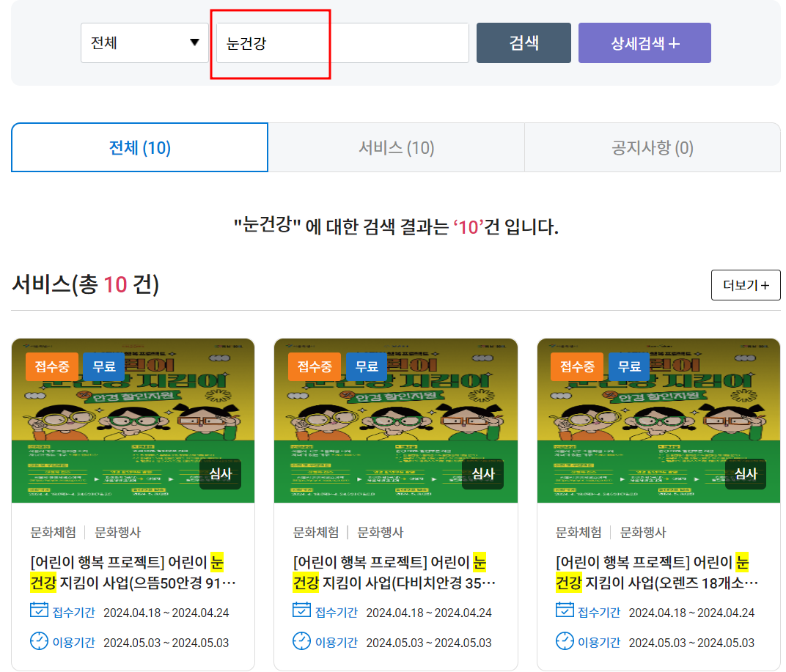This screenshot has width=786, height=672.
Task: Click the 접수기간 calendar icon on 오렌즈 card
Action: click(x=565, y=610)
